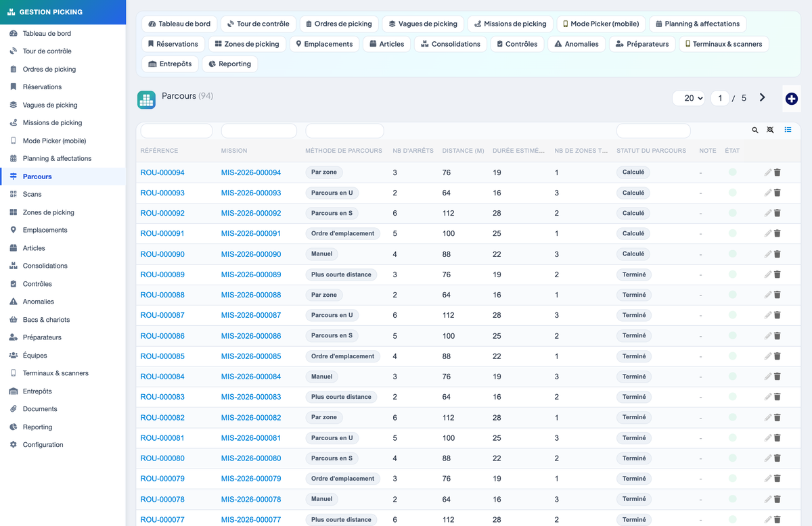Toggle the État indicator for ROU-000082
Viewport: 812px width, 526px height.
click(732, 417)
